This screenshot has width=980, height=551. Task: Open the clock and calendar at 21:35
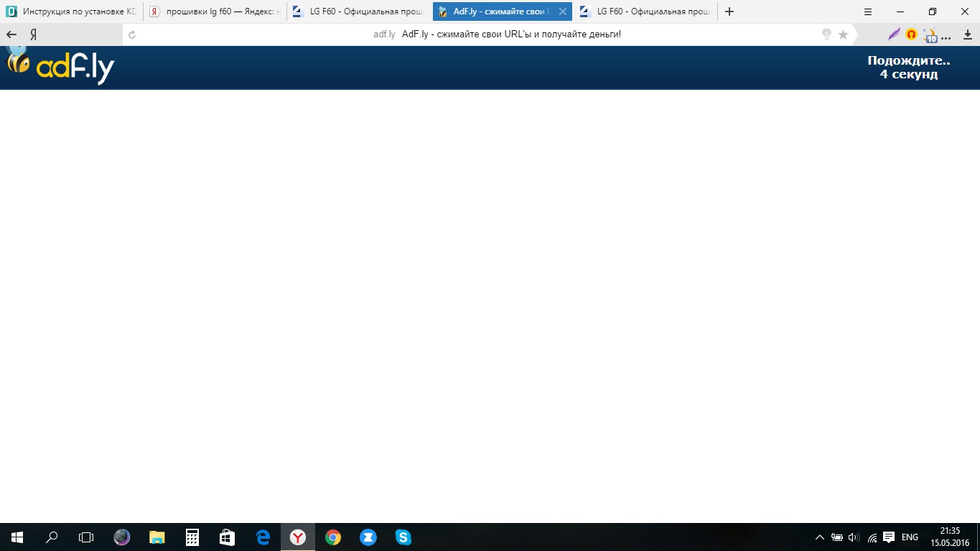coord(950,537)
